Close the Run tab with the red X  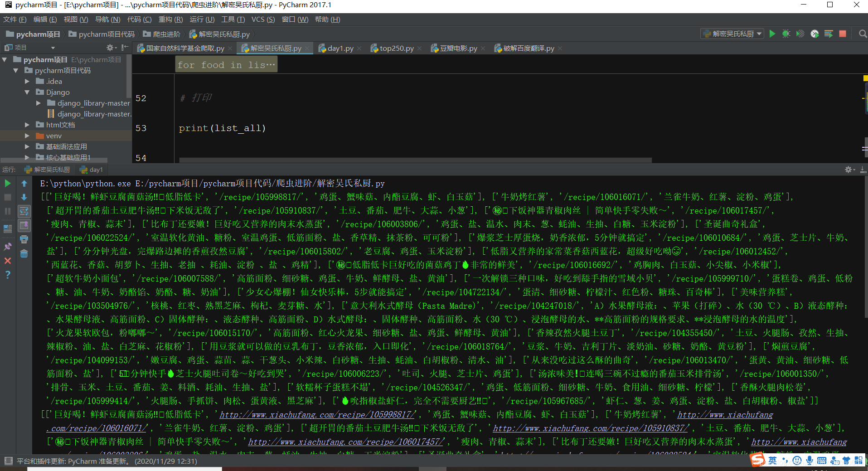click(x=8, y=261)
